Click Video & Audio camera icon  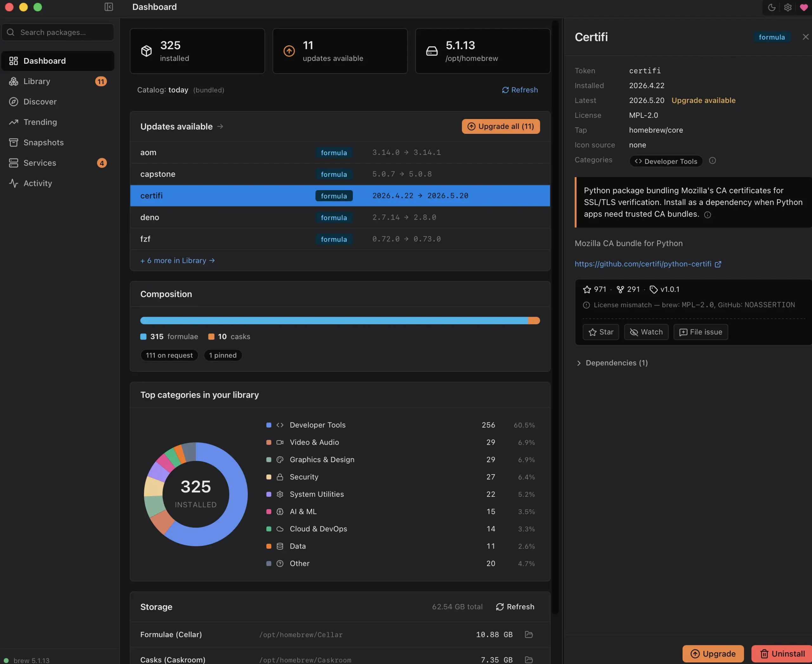[x=280, y=442]
